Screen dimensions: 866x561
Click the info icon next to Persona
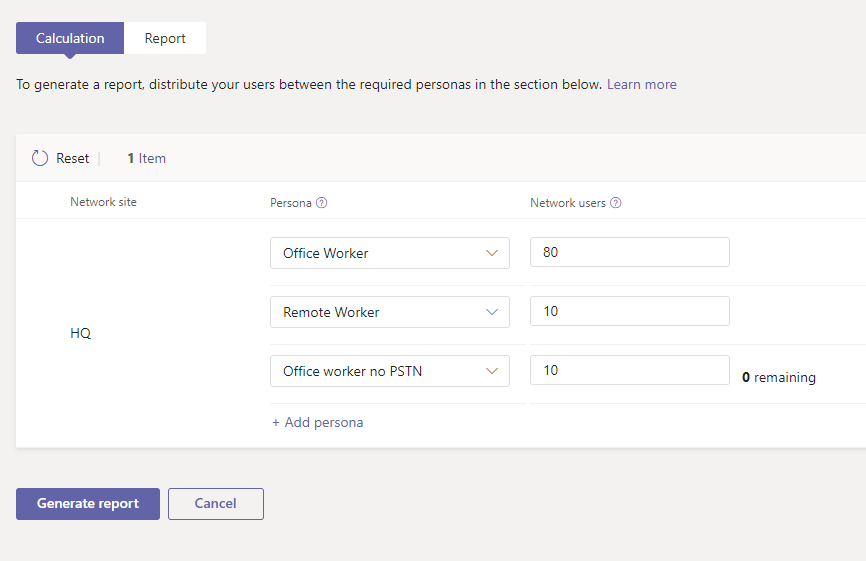click(x=322, y=203)
